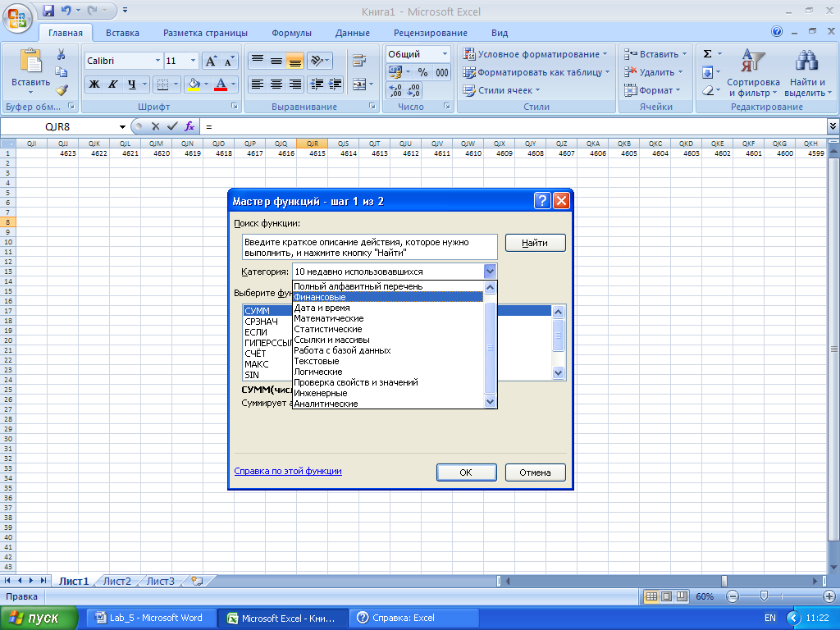The height and width of the screenshot is (630, 840).
Task: Click the fx insert function icon
Action: click(189, 126)
